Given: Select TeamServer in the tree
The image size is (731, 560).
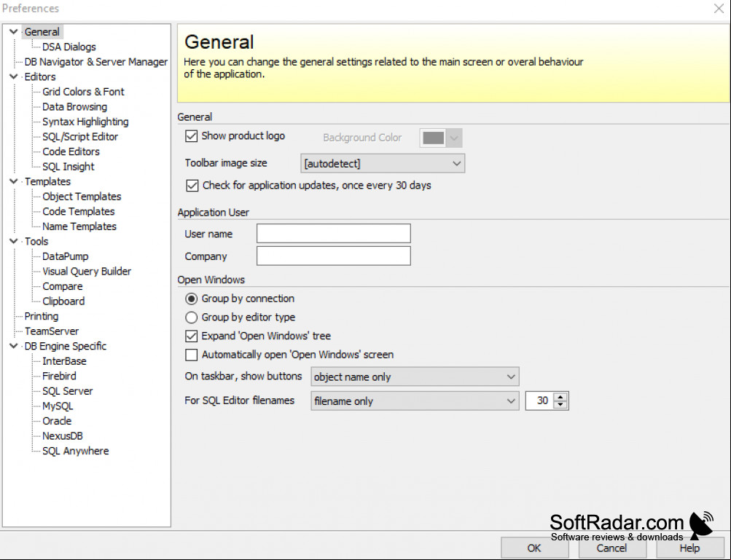Looking at the screenshot, I should (x=51, y=331).
